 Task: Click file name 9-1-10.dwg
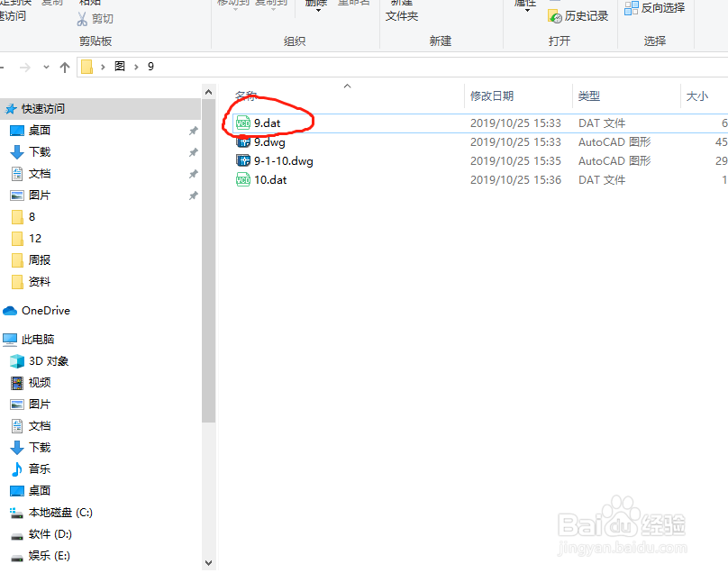point(284,161)
